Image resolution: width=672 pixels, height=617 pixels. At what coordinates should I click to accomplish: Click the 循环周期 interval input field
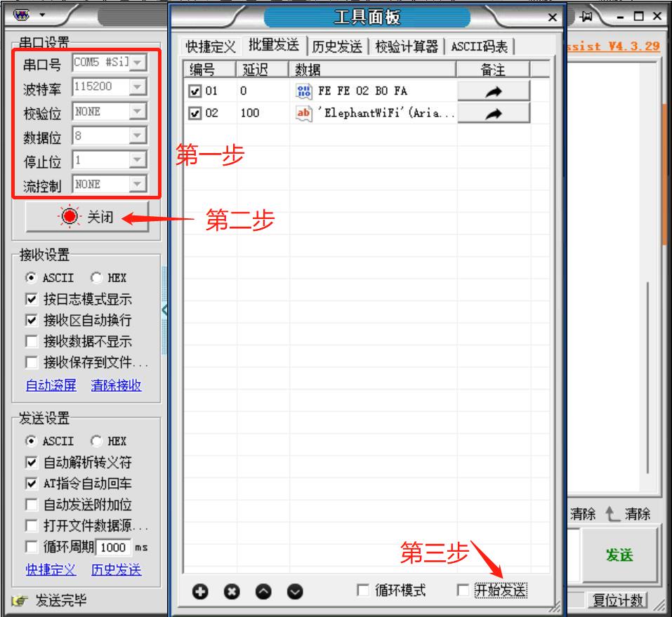pos(112,548)
